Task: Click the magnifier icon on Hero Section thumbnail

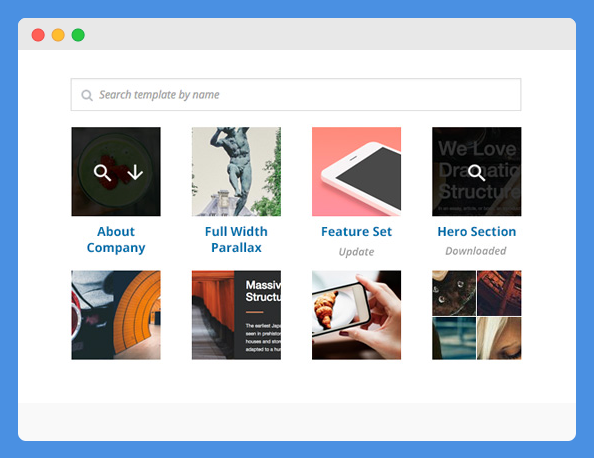Action: pyautogui.click(x=476, y=173)
